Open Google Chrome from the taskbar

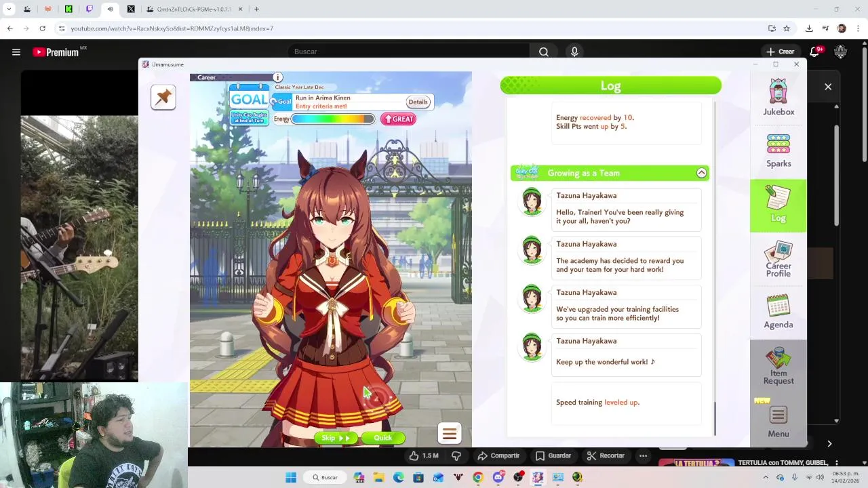[478, 477]
